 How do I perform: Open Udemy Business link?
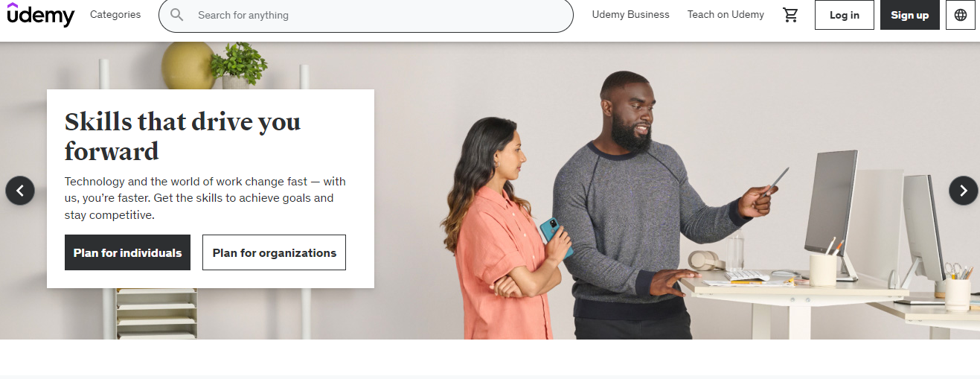click(631, 14)
